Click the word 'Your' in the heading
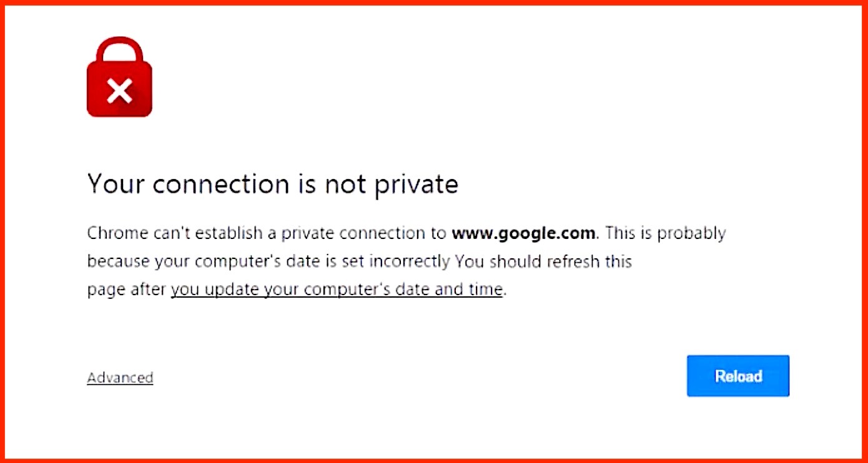 click(x=117, y=184)
